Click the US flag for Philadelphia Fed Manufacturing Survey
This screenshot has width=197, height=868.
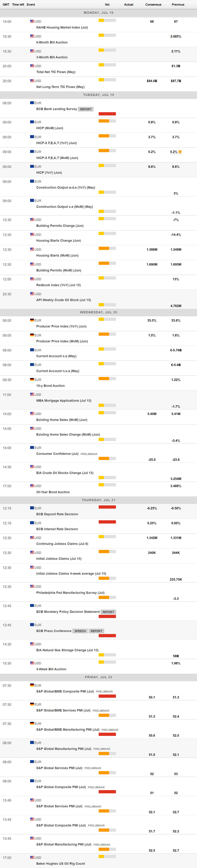coord(32,586)
